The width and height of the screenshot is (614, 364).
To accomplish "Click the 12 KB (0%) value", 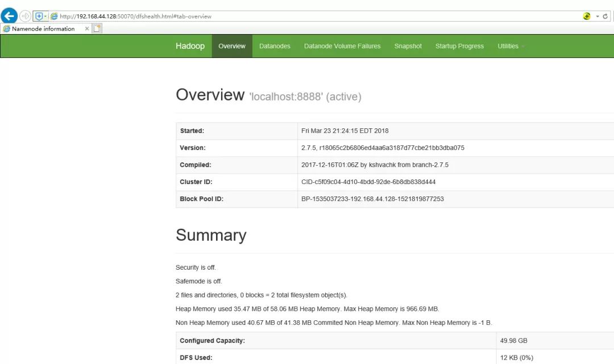I will pyautogui.click(x=516, y=358).
